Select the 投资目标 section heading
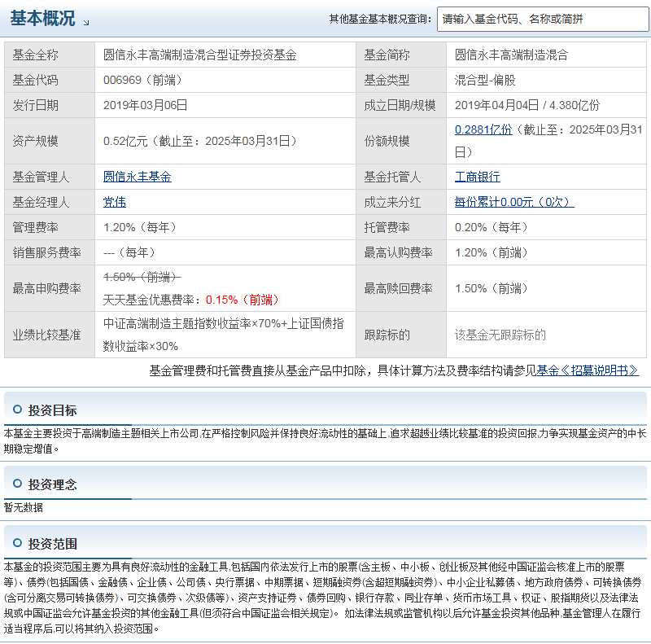 (x=52, y=410)
